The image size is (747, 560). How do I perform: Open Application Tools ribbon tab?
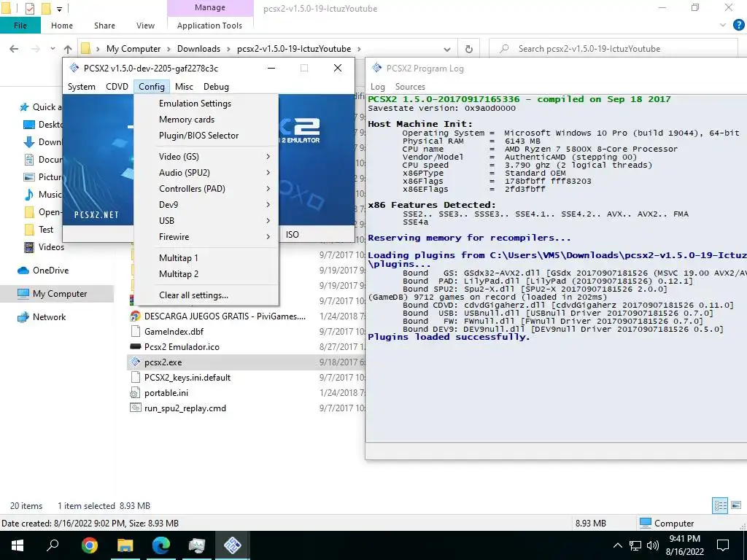click(x=209, y=26)
